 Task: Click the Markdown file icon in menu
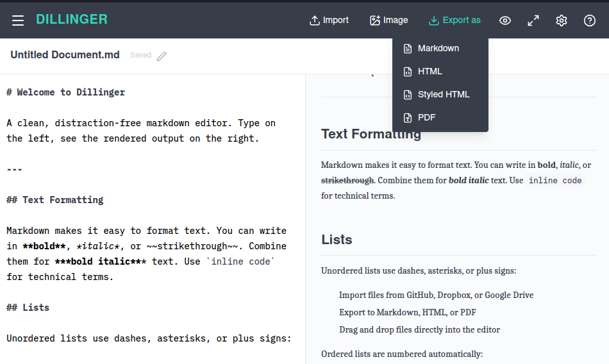coord(408,49)
